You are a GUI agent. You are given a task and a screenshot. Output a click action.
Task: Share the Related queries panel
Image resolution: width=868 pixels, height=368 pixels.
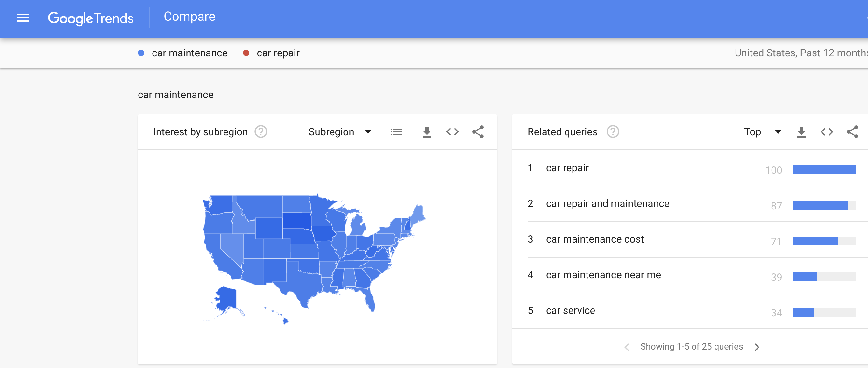pos(853,132)
